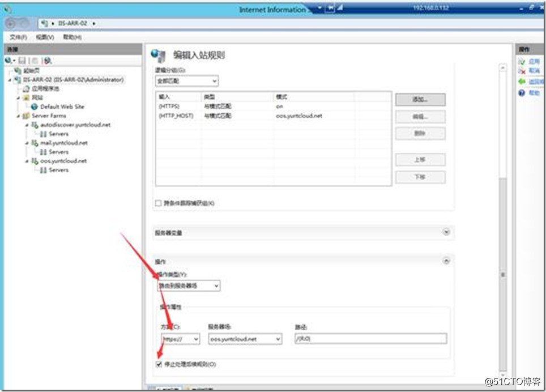Click the IIS Manager title bar app icon

[8, 10]
